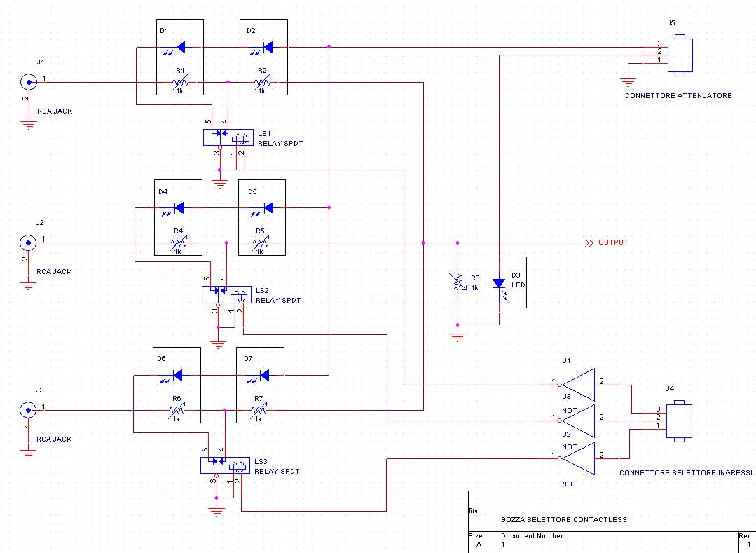Click the title BOZZA SELETTORE CONTACTLESS

click(563, 520)
